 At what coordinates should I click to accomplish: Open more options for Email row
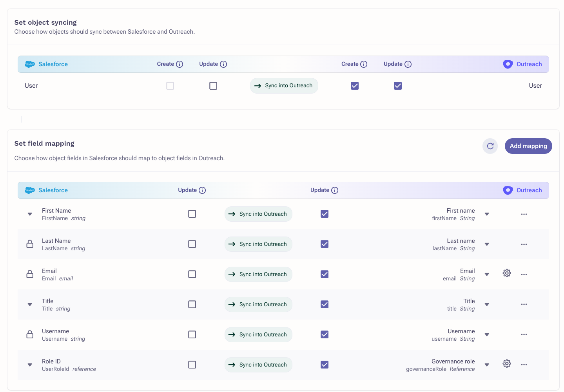coord(524,275)
